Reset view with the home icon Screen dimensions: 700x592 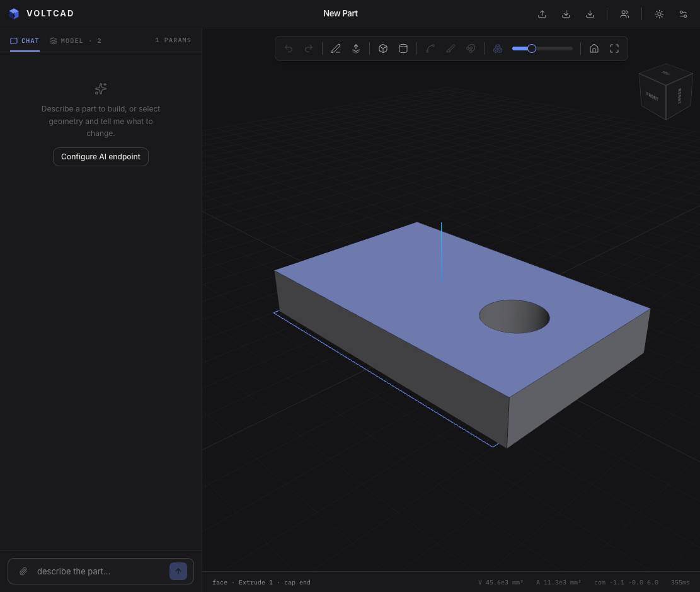coord(594,48)
